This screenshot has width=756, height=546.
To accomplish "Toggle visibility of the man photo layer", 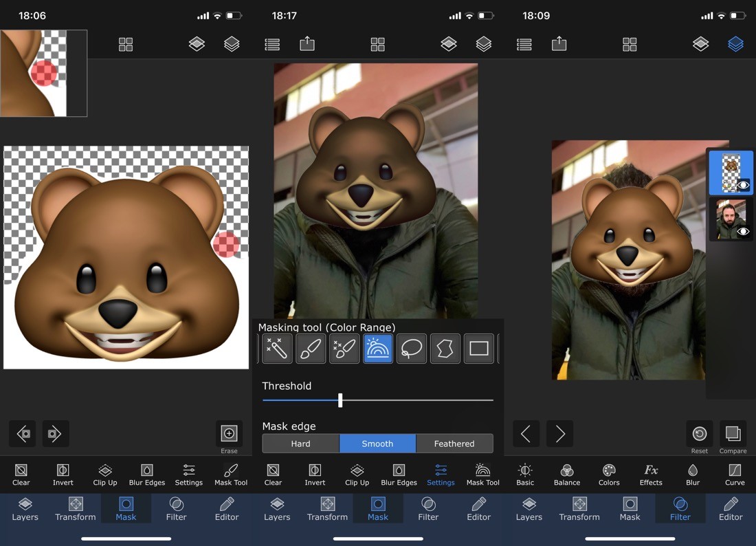I will 743,232.
